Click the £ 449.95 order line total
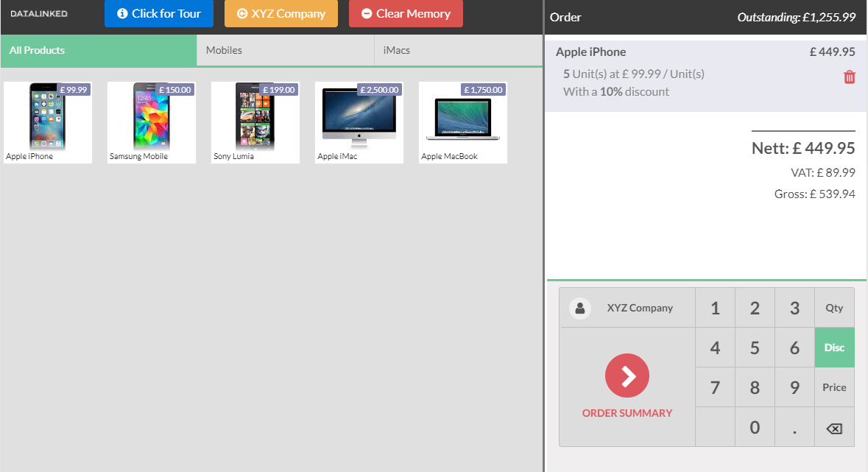Image resolution: width=868 pixels, height=472 pixels. pos(832,52)
